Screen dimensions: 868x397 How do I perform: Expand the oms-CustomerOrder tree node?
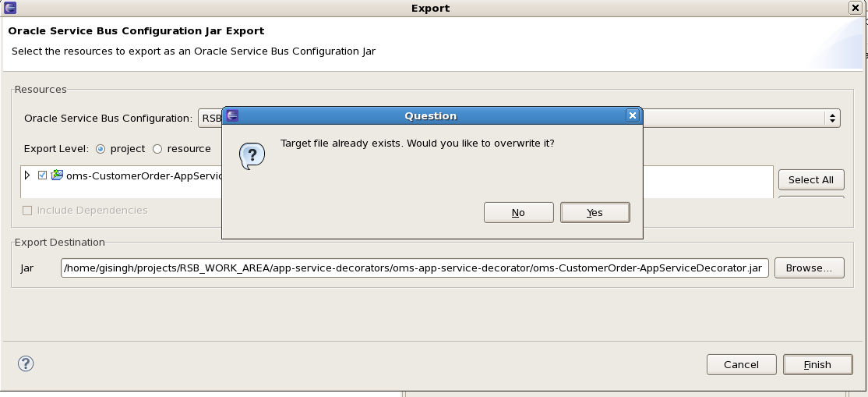[27, 175]
